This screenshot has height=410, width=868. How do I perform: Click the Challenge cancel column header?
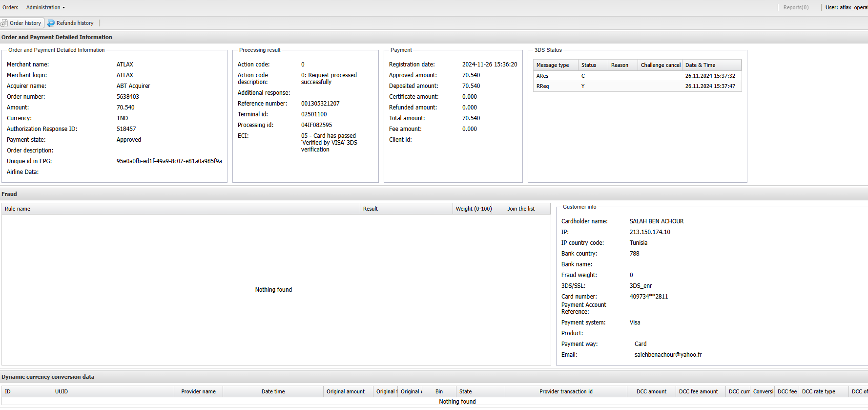660,65
